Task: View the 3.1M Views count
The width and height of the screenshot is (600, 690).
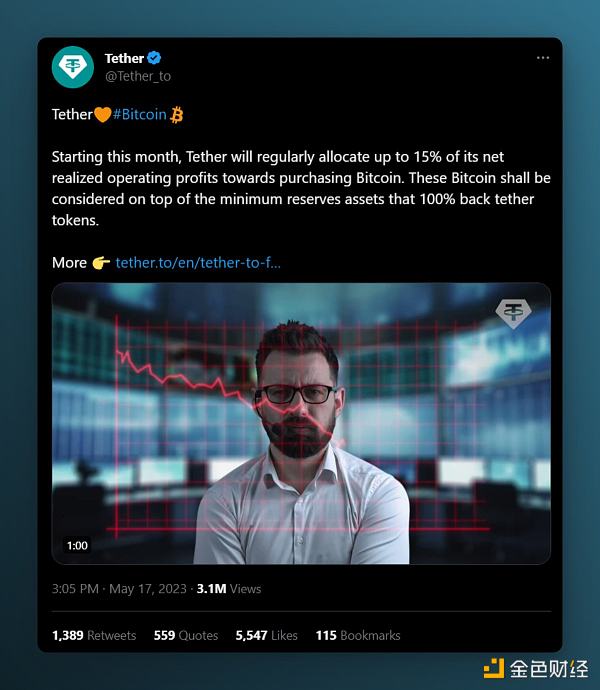Action: pyautogui.click(x=229, y=589)
